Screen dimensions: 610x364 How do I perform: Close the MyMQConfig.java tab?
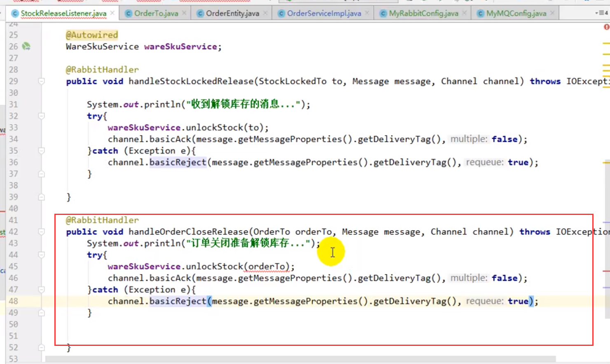[x=552, y=13]
